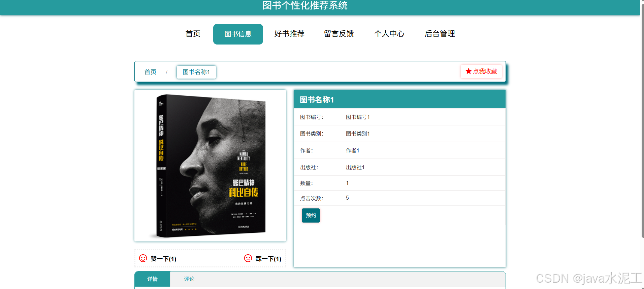Select the 图书信息 navigation tab
The image size is (644, 289).
[x=238, y=34]
